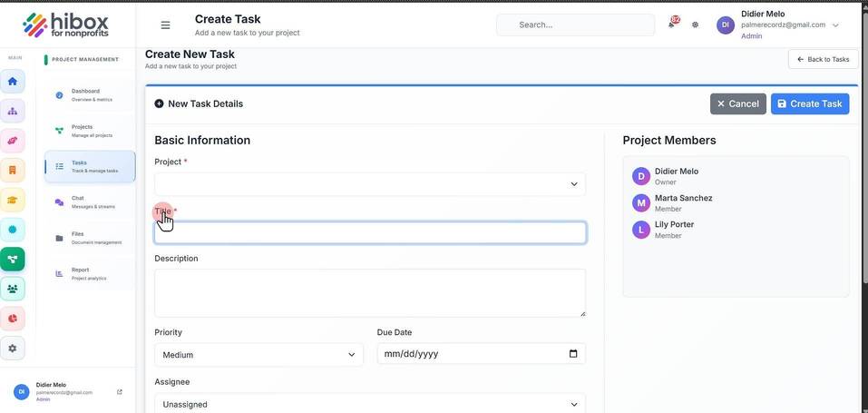Screen dimensions: 868x413
Task: Open the org chart hierarchy sidebar icon
Action: pos(13,111)
